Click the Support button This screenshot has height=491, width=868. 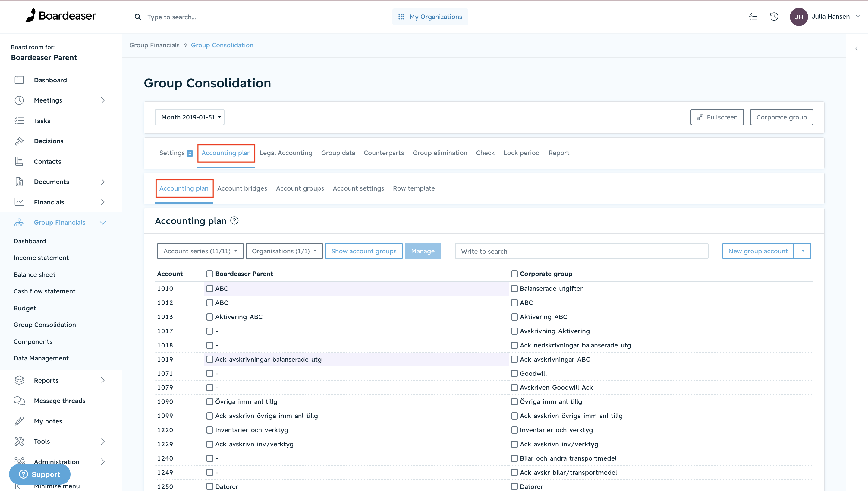coord(40,474)
